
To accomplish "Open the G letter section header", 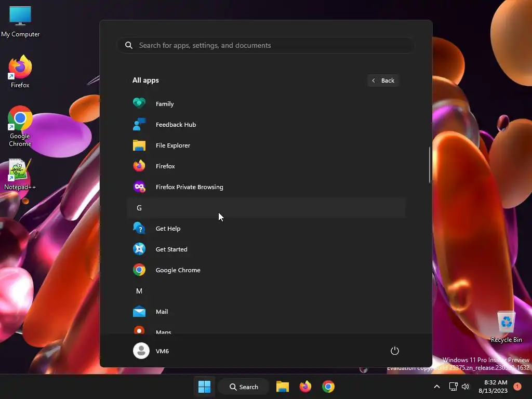I will pos(266,208).
